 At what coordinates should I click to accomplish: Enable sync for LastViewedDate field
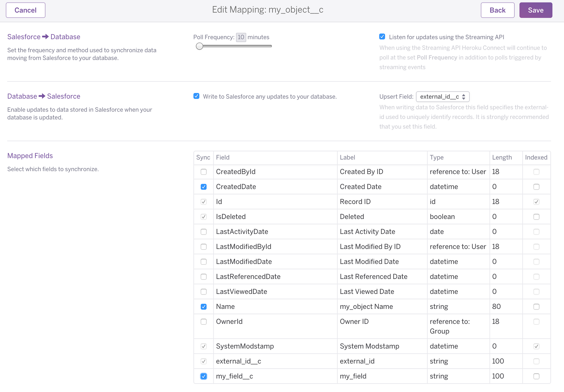coord(204,292)
